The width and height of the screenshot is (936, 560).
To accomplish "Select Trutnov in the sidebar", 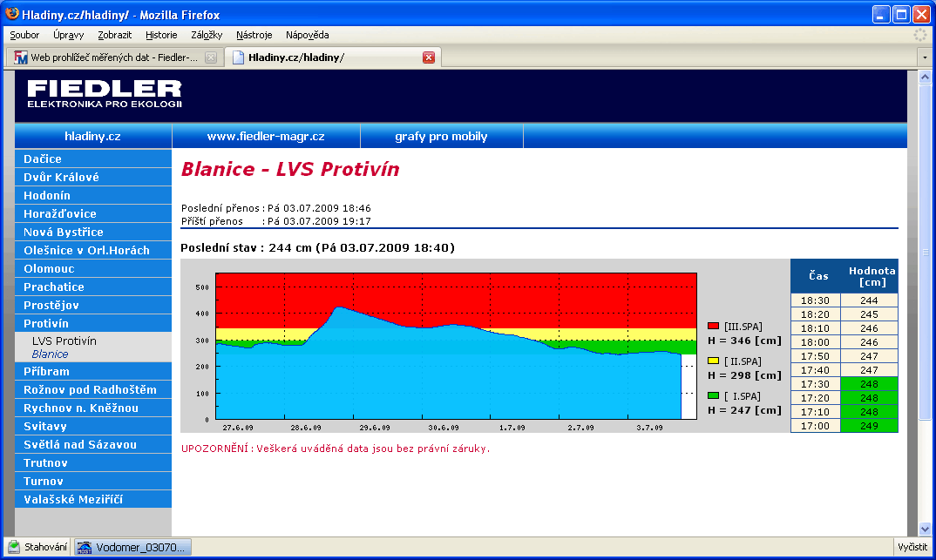I will (93, 462).
